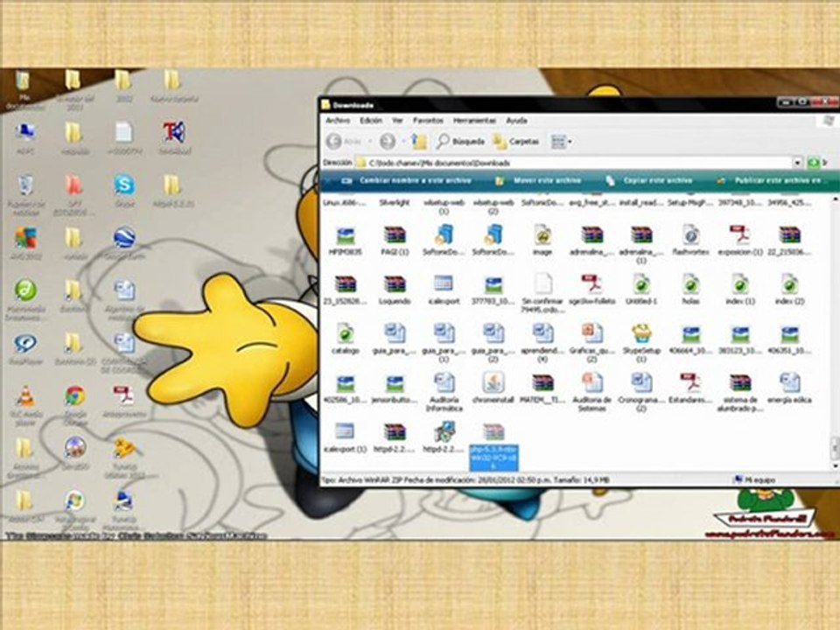Viewport: 840px width, 630px height.
Task: Toggle the Carpetas folders pane
Action: tap(516, 142)
